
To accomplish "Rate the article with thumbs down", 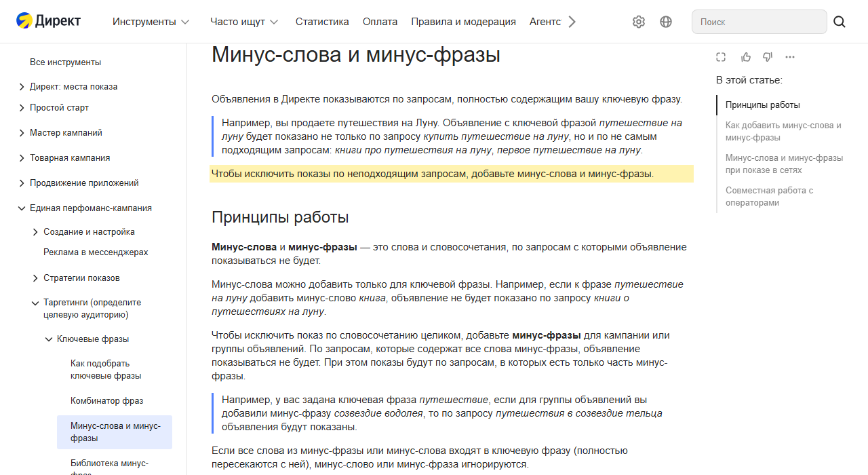I will pyautogui.click(x=768, y=57).
